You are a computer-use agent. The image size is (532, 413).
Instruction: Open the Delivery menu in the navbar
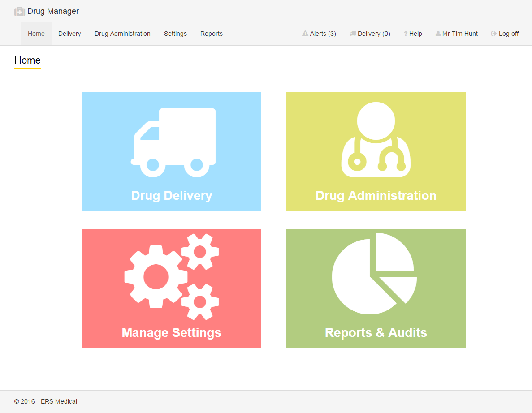pyautogui.click(x=69, y=34)
